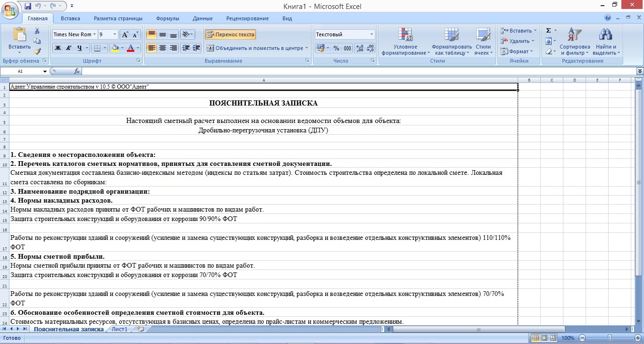644x344 pixels.
Task: Click the AutoSum sigma icon
Action: tap(548, 31)
